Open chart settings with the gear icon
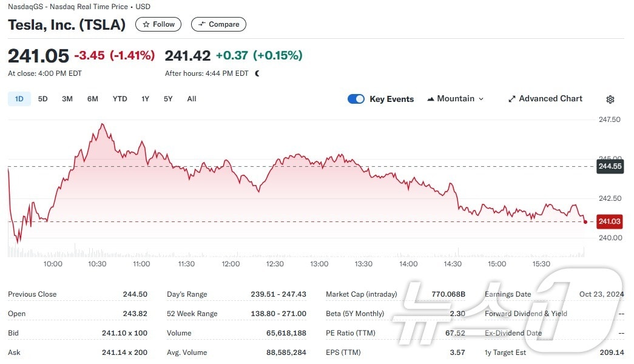 [x=610, y=99]
